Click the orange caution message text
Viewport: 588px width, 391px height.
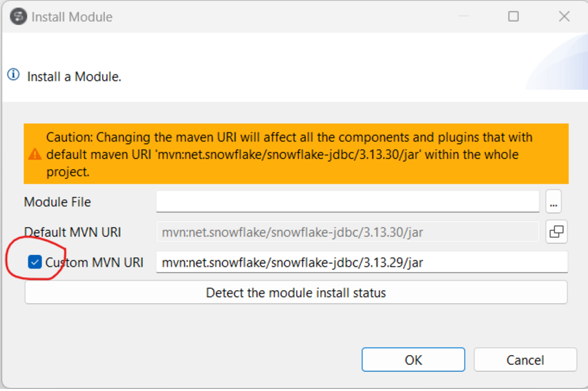290,154
